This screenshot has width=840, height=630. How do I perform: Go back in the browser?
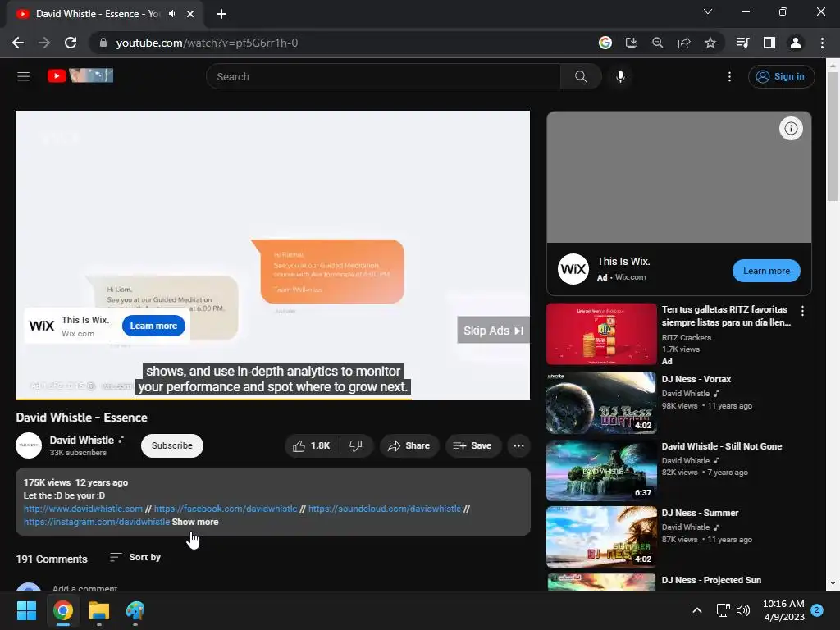[18, 43]
